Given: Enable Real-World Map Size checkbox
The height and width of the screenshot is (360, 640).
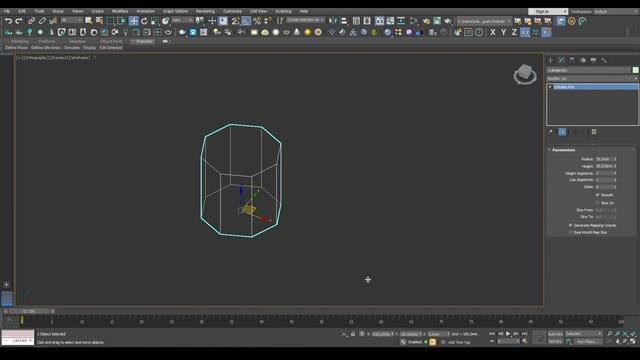Looking at the screenshot, I should [x=571, y=232].
